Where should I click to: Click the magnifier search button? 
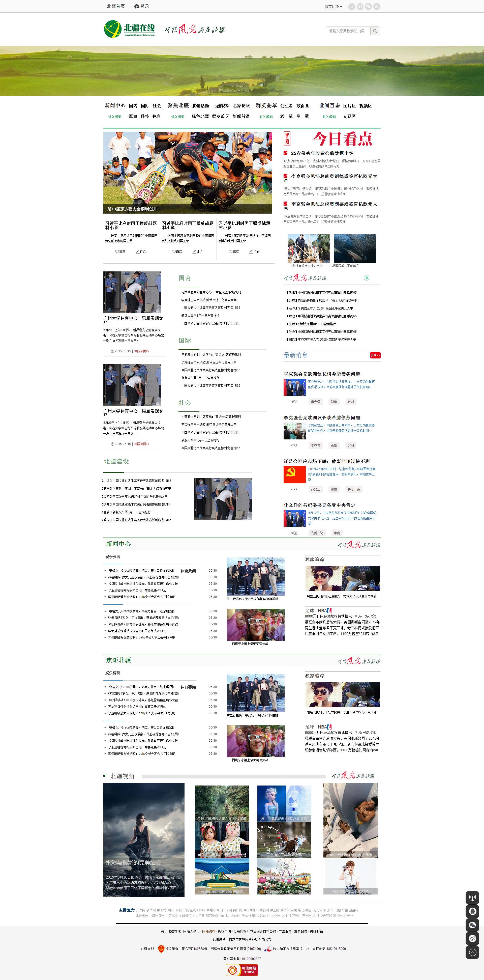(x=375, y=31)
